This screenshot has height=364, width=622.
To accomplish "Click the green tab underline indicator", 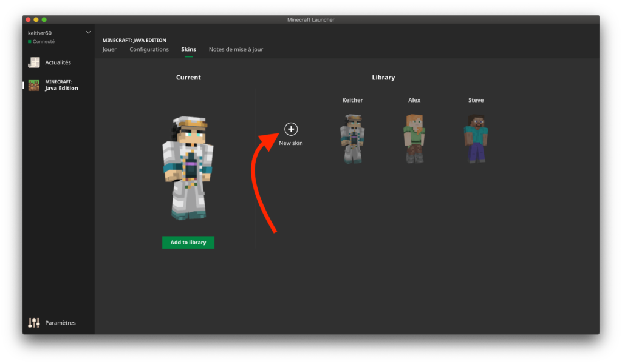I will 188,56.
